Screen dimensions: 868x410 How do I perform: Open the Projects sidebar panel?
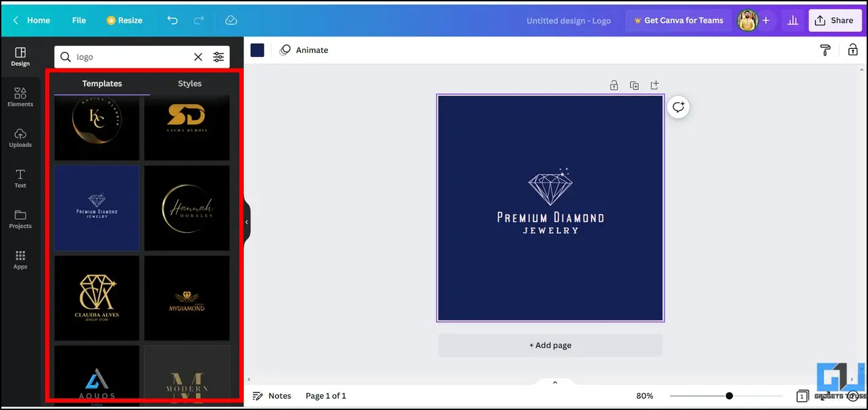tap(20, 219)
